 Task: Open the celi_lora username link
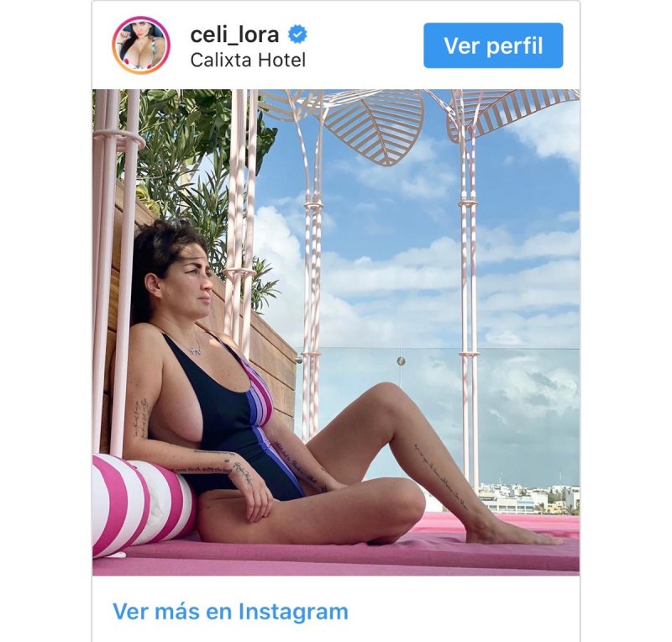pyautogui.click(x=235, y=34)
